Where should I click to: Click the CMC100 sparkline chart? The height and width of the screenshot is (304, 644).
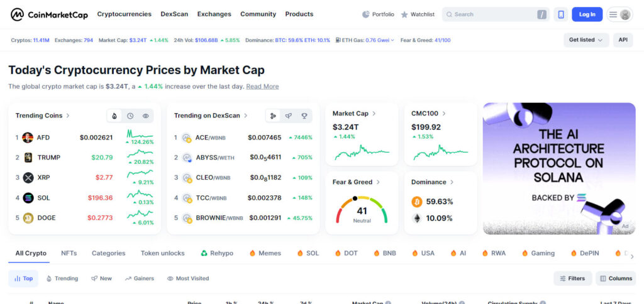(x=440, y=152)
